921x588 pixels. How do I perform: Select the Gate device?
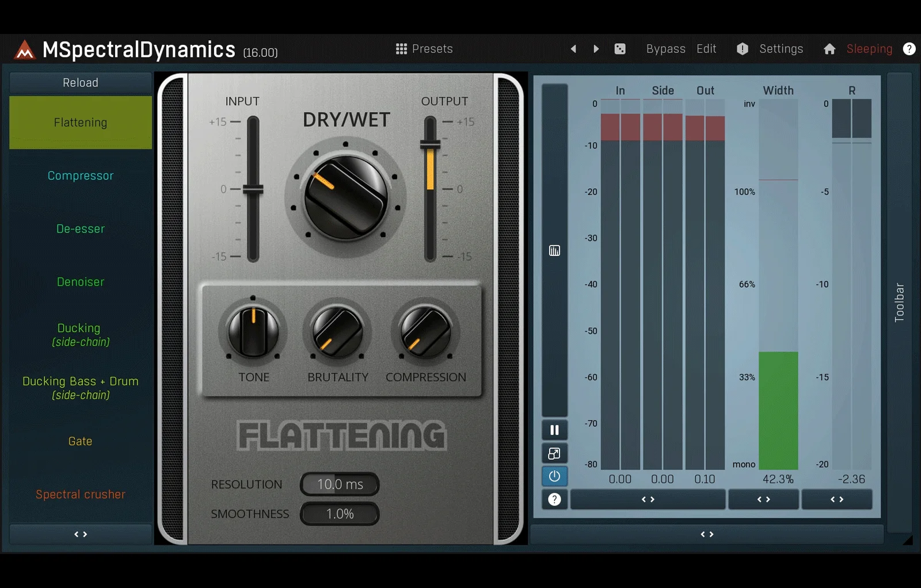coord(81,441)
